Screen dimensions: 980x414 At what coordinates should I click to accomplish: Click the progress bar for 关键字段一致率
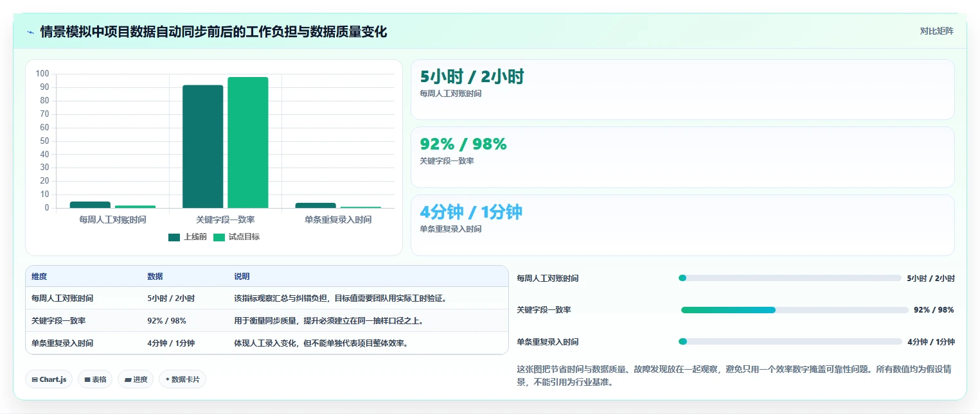(x=794, y=310)
